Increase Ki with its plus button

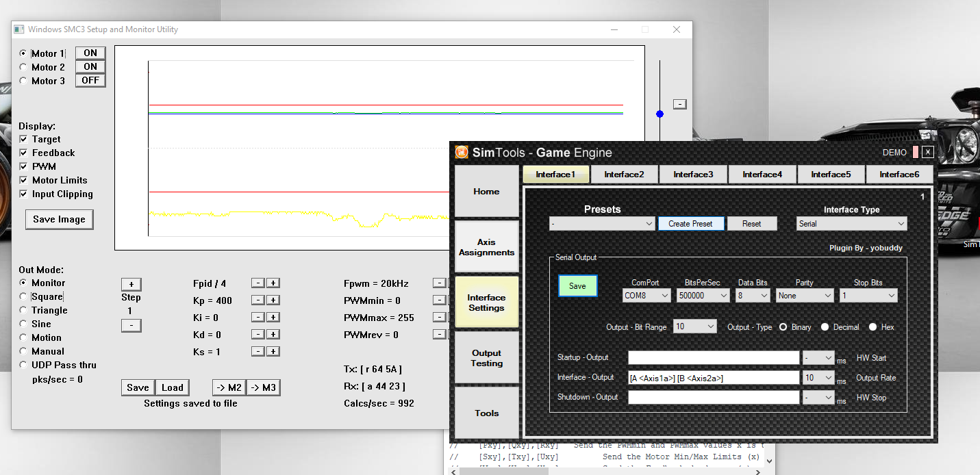click(273, 317)
